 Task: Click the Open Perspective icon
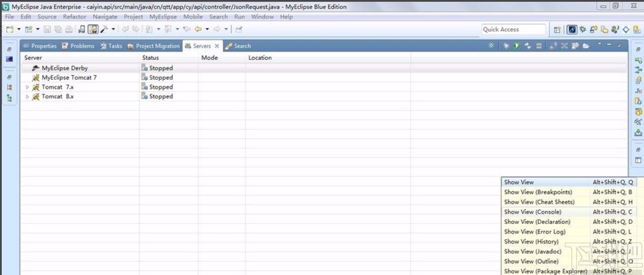(557, 29)
